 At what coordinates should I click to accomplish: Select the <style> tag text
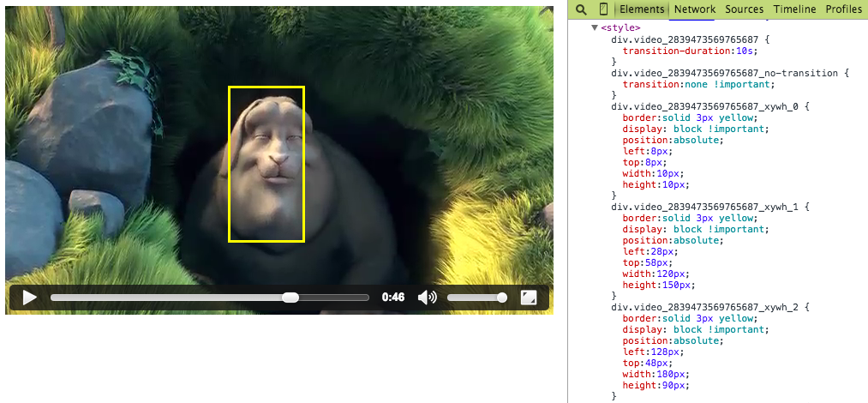(x=620, y=27)
